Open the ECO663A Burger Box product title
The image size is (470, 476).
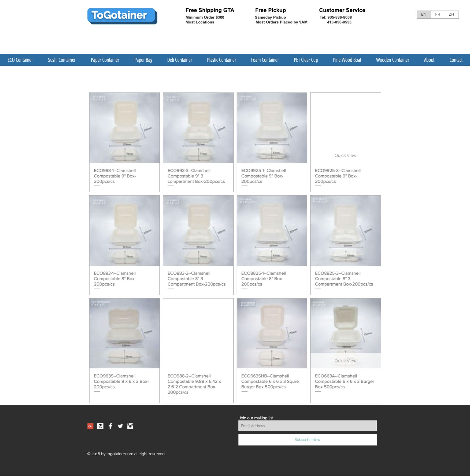point(344,381)
